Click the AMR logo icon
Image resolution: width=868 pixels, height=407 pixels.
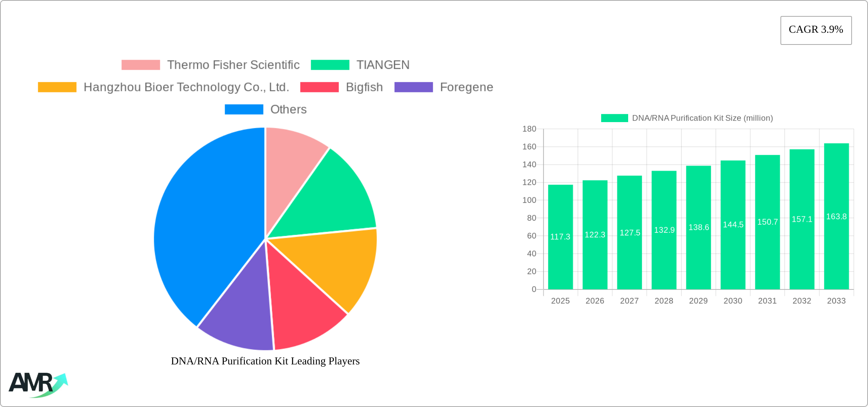[x=38, y=385]
